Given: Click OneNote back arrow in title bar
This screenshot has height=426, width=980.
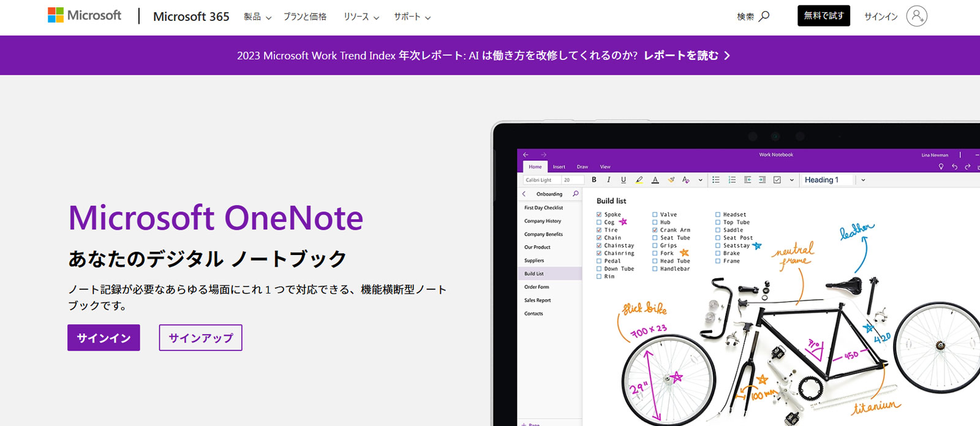Looking at the screenshot, I should point(526,154).
